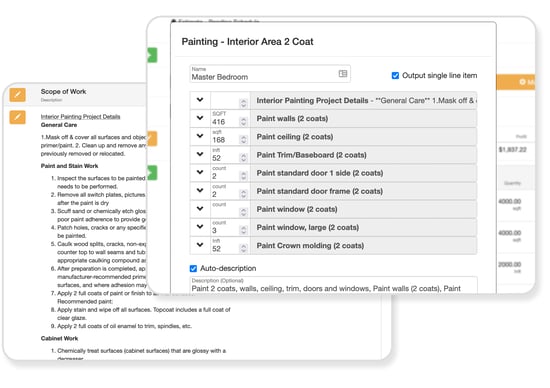The width and height of the screenshot is (550, 388).
Task: Open the template icon in the Name field
Action: 343,73
